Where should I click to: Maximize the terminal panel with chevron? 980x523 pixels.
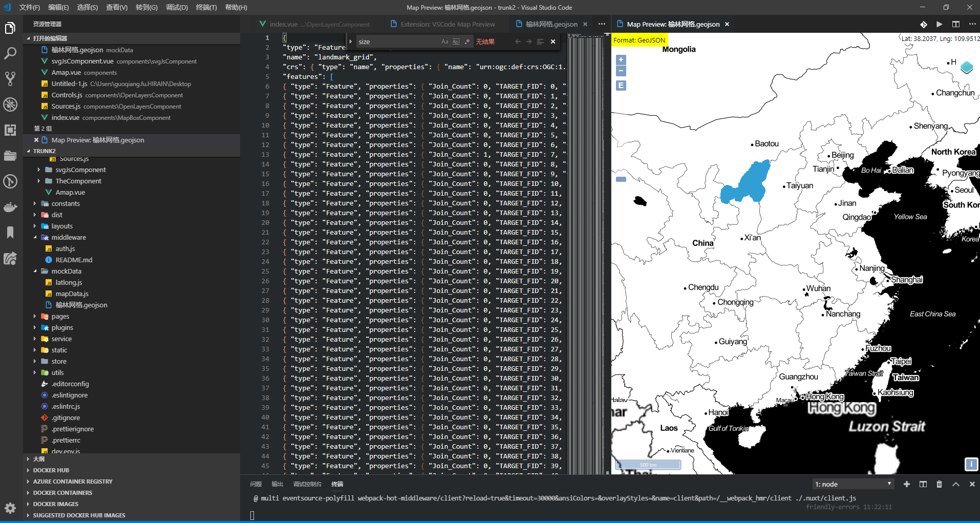pyautogui.click(x=955, y=484)
